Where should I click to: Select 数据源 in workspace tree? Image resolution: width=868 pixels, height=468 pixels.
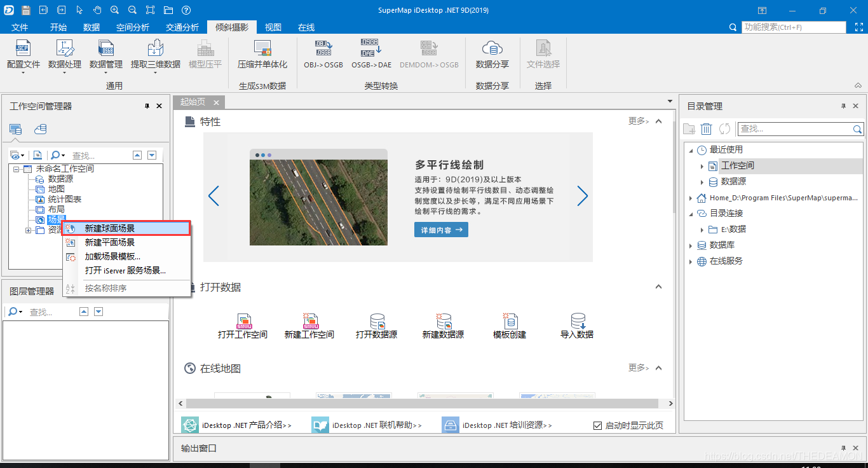(60, 179)
